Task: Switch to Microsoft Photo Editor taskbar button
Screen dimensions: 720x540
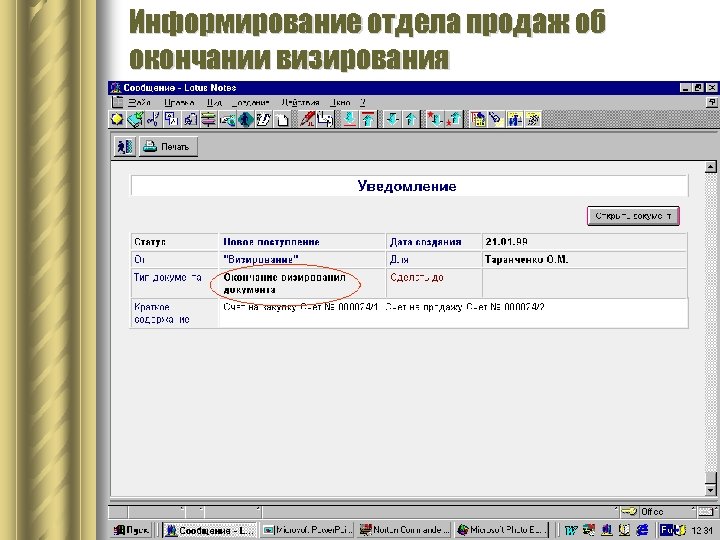Action: [x=502, y=530]
